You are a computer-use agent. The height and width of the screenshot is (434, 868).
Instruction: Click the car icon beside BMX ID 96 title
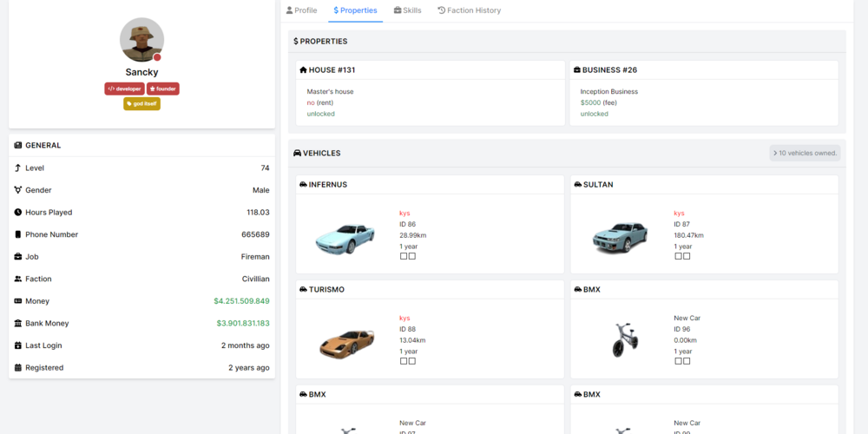point(577,290)
